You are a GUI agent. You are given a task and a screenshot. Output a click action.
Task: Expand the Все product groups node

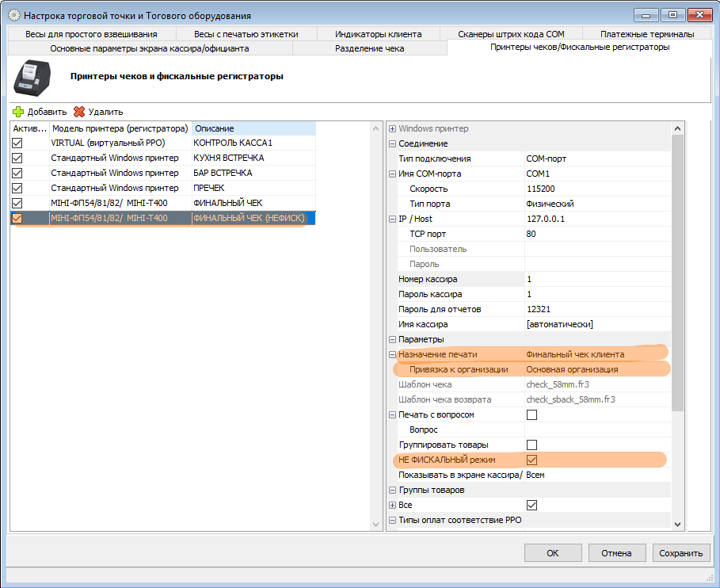[392, 505]
